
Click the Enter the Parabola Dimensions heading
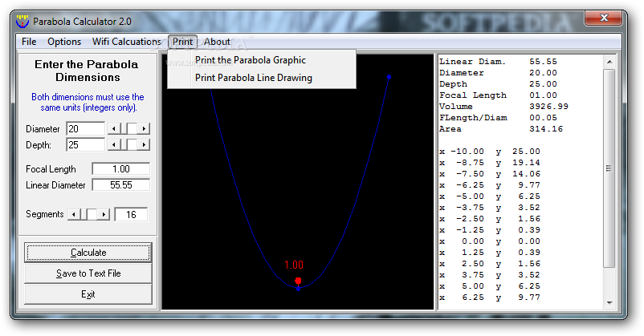pyautogui.click(x=87, y=71)
